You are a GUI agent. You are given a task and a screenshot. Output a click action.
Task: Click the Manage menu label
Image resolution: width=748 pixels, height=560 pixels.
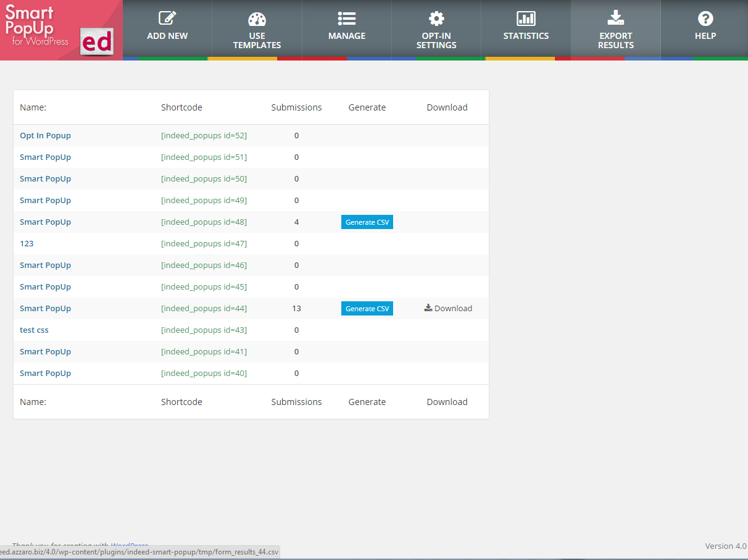point(346,36)
